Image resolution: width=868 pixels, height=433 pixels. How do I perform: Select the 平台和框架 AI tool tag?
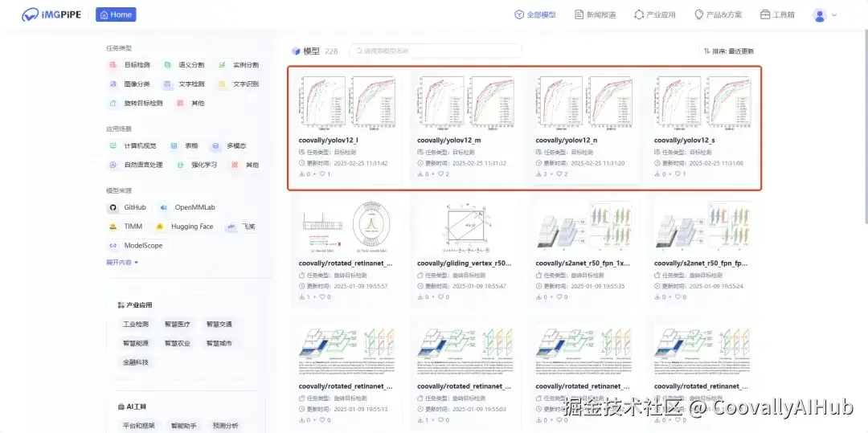pyautogui.click(x=139, y=426)
